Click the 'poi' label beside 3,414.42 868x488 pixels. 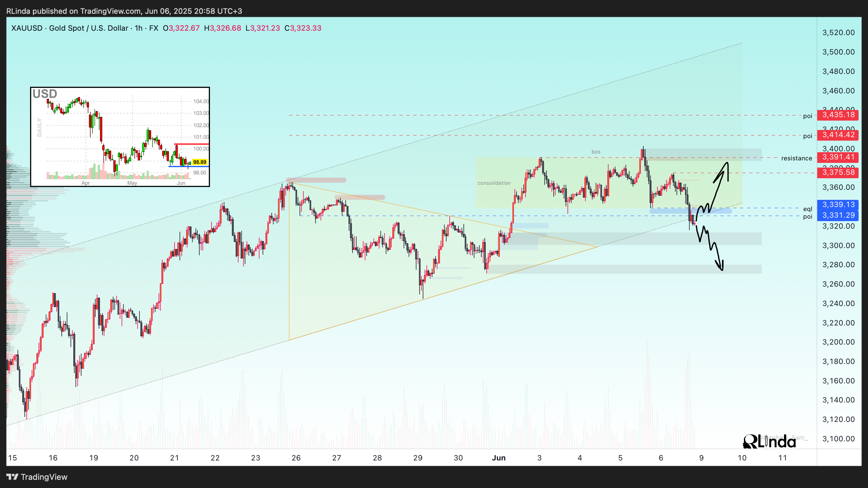pyautogui.click(x=808, y=136)
